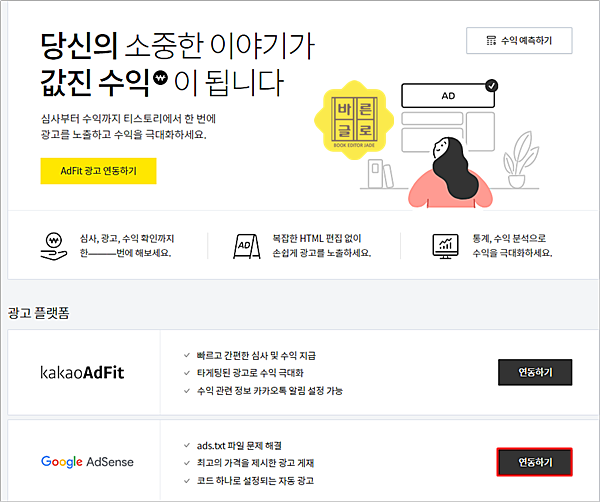This screenshot has width=600, height=502.
Task: Click the AD signboard icon
Action: tap(247, 246)
